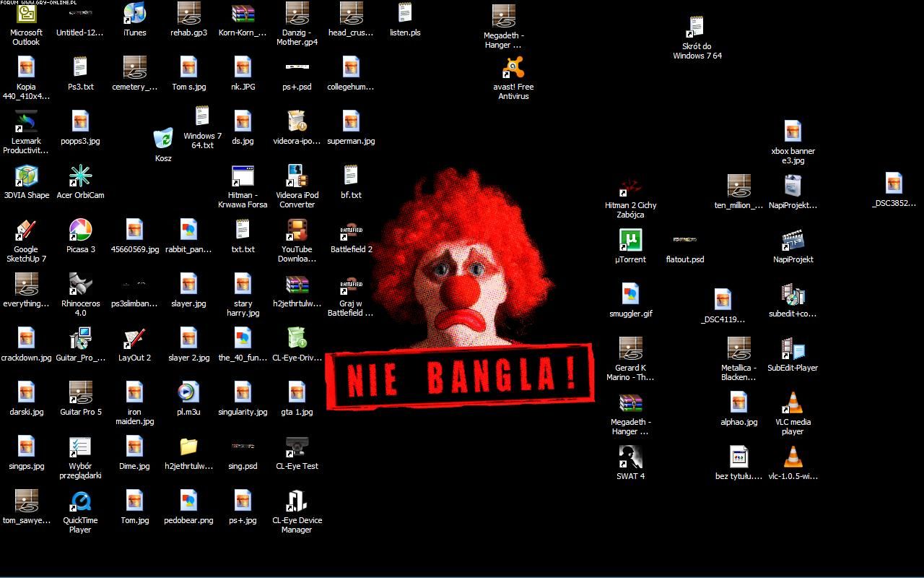This screenshot has height=578, width=924.
Task: Click the superman.jpg image file
Action: [x=351, y=122]
